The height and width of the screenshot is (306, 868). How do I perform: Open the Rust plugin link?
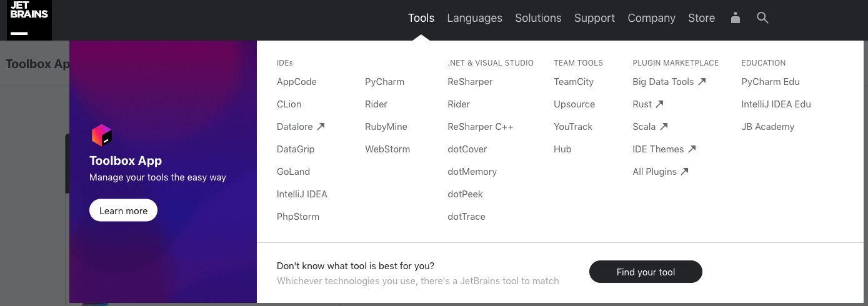[x=648, y=104]
